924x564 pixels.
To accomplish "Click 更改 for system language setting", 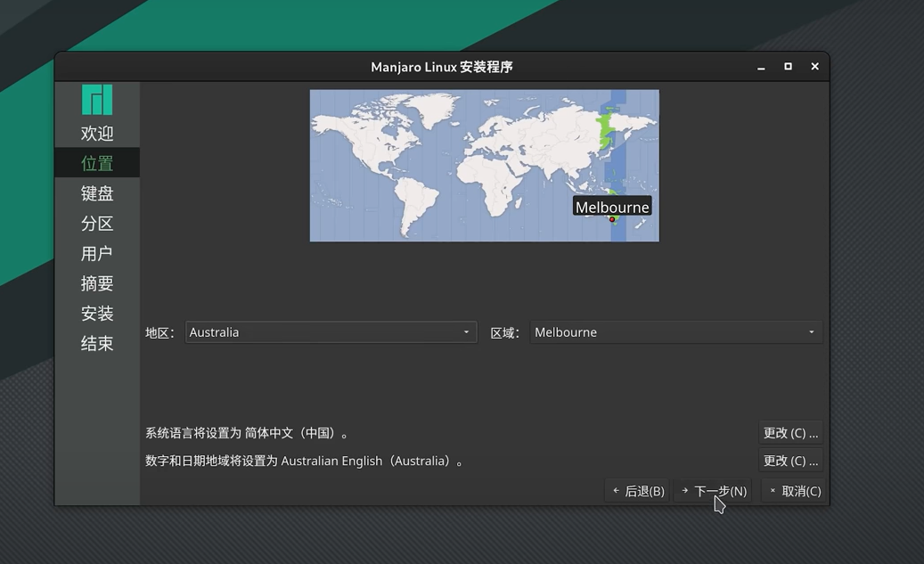I will point(790,433).
